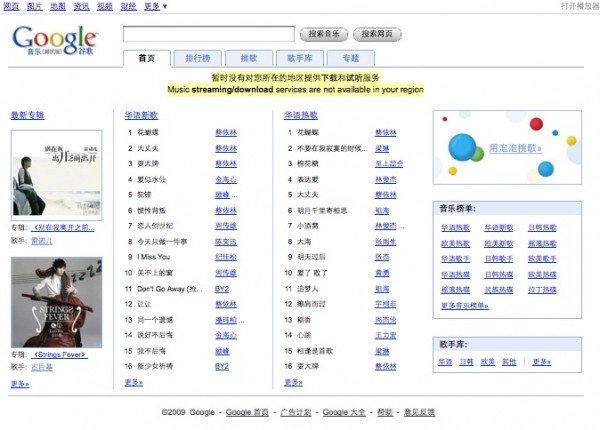Screen dimensions: 600x430
Task: Open 张雨生 artist link for 大海
Action: [x=385, y=242]
